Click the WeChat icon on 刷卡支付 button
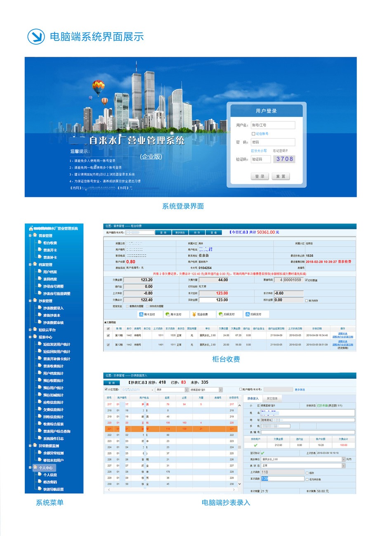 pos(168,314)
